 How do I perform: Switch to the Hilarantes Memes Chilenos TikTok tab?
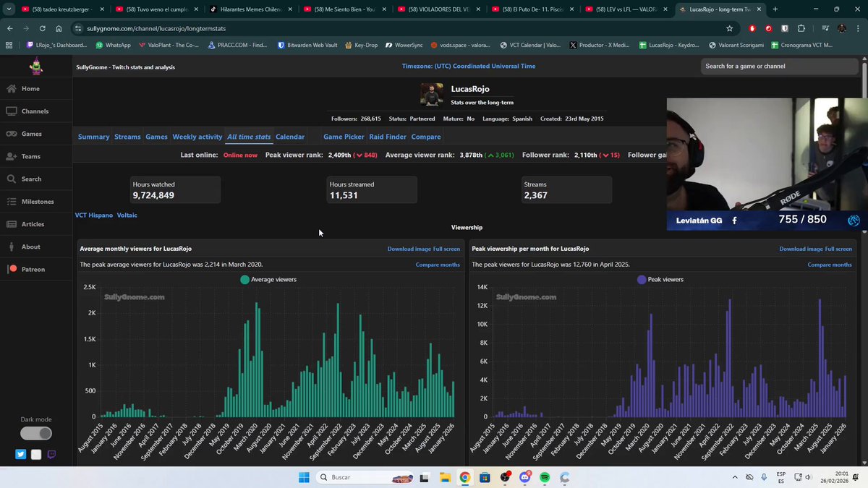[x=250, y=9]
